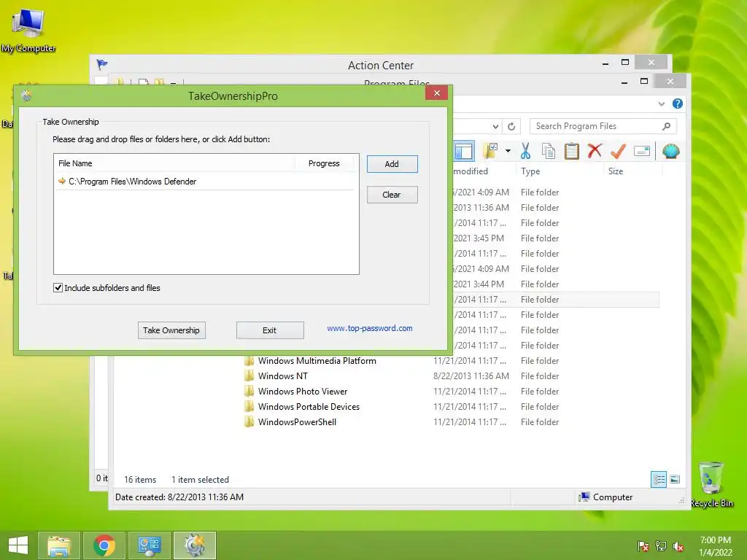Click the Progress column header

pyautogui.click(x=324, y=163)
